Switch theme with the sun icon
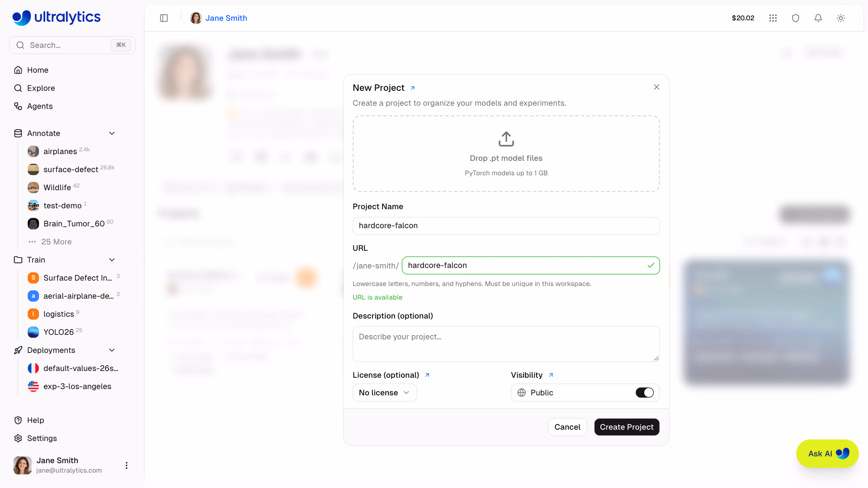Image resolution: width=868 pixels, height=488 pixels. (841, 18)
